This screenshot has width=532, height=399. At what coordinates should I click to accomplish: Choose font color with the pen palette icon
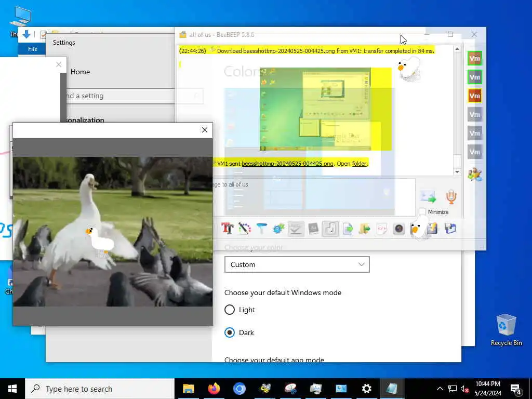coord(244,229)
